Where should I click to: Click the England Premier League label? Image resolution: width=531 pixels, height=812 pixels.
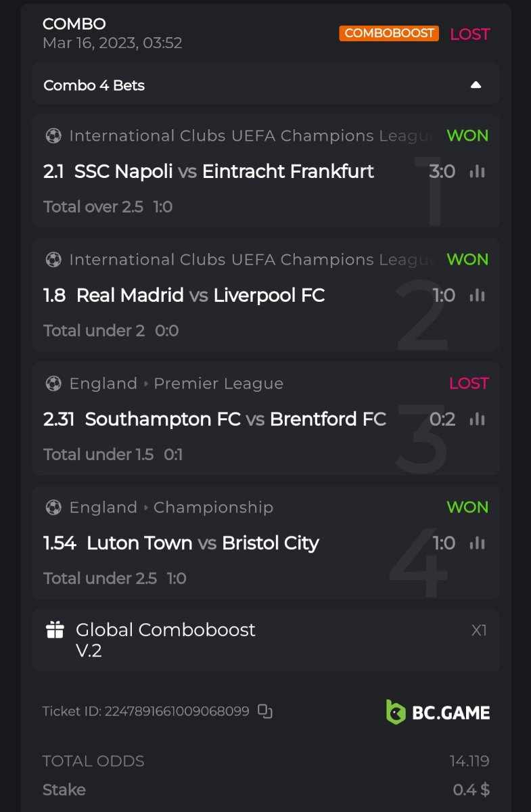coord(176,384)
